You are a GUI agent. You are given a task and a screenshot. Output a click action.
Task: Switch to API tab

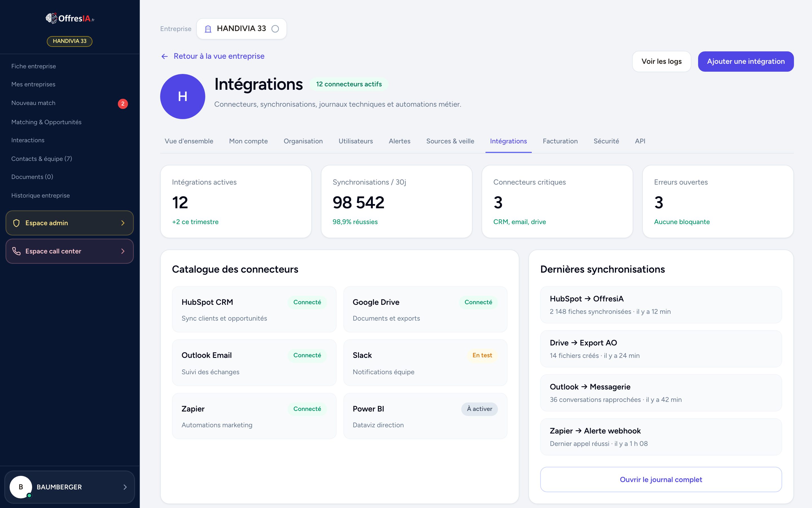click(640, 141)
